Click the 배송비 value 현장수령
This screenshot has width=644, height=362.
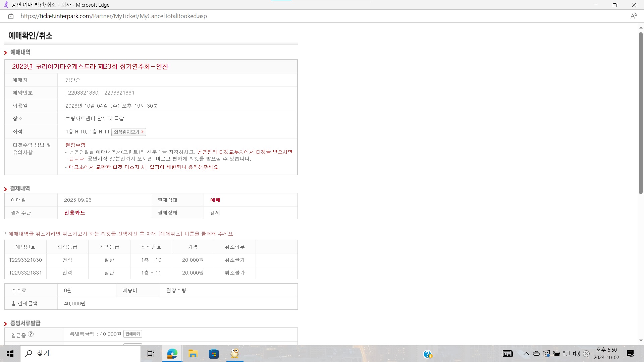[176, 290]
